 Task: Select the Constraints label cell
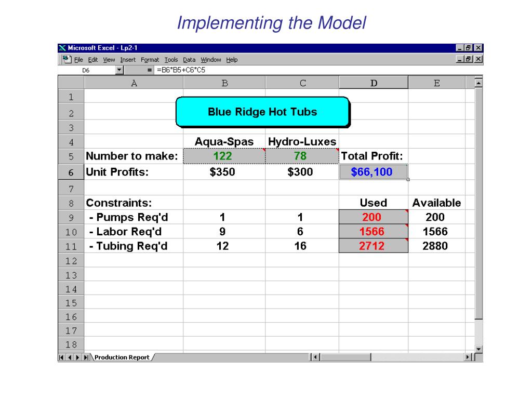[x=134, y=203]
